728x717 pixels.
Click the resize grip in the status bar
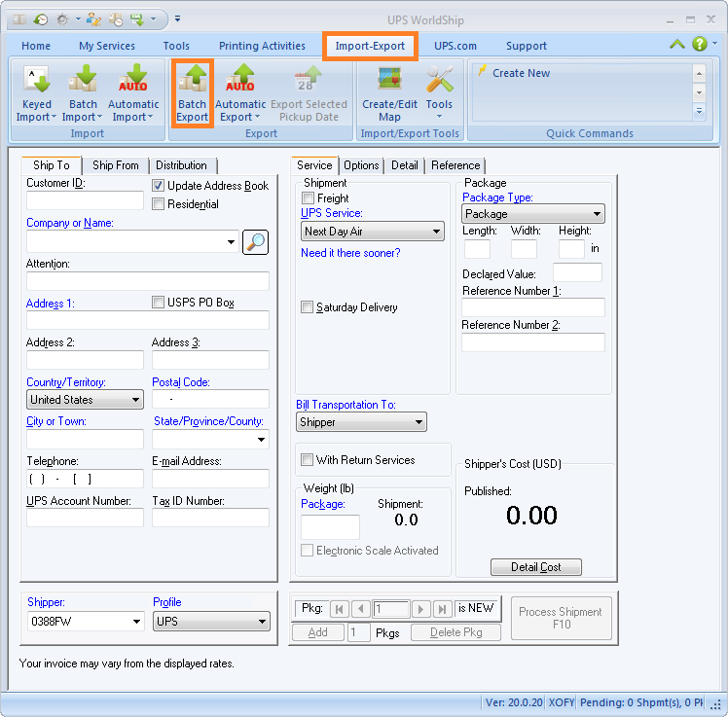[715, 704]
